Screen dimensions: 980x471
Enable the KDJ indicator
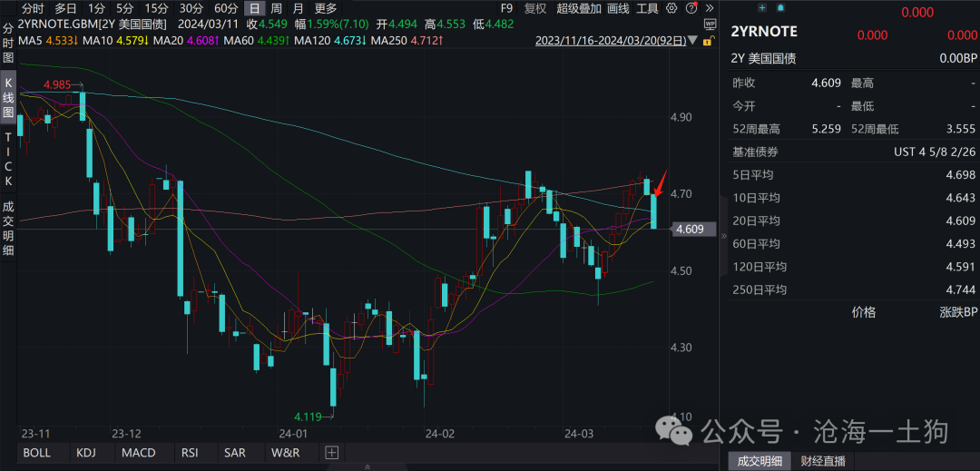(88, 452)
